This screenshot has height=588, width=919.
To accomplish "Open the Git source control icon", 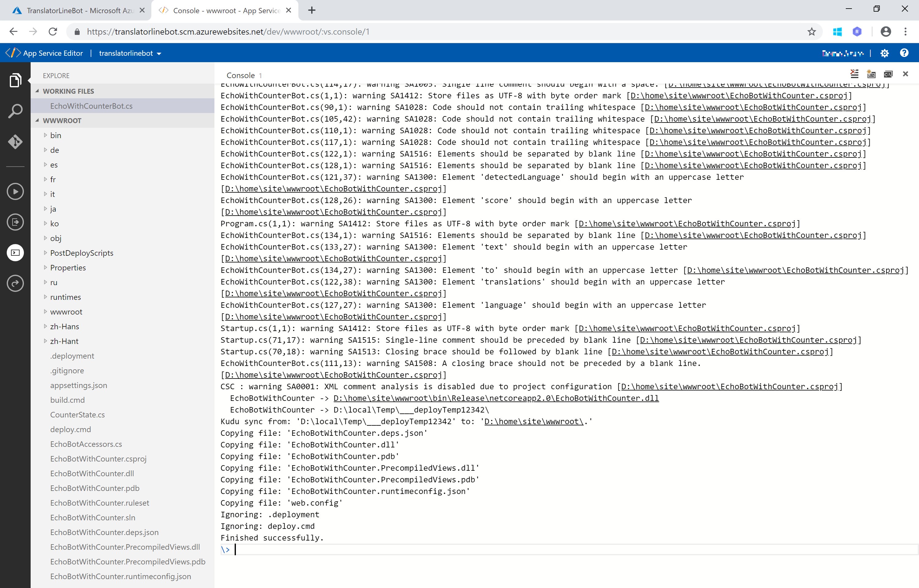I will 15,142.
